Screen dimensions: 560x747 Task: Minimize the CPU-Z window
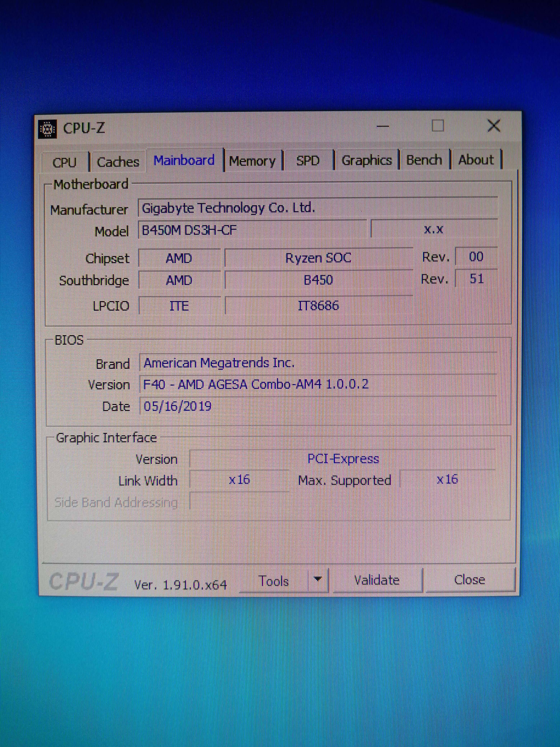[382, 127]
